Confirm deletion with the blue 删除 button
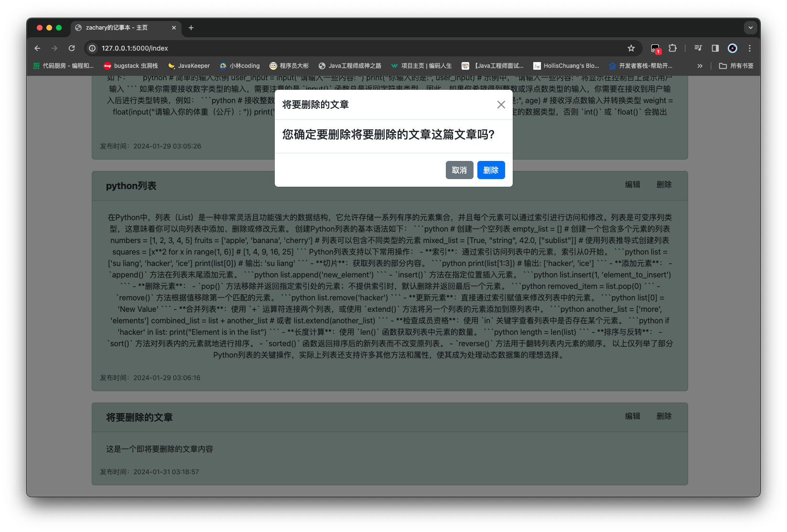 tap(491, 170)
